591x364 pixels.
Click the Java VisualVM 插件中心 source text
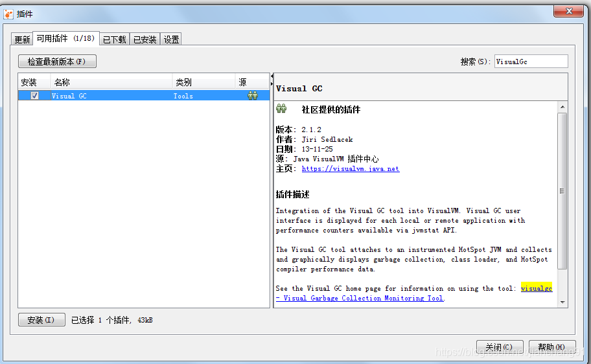click(336, 159)
